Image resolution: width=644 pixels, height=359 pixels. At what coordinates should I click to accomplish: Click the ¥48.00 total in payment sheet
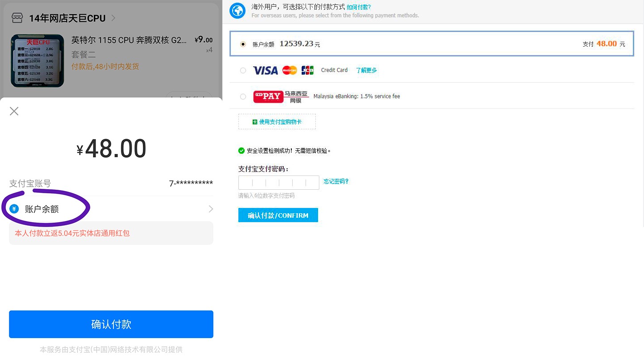pos(111,148)
